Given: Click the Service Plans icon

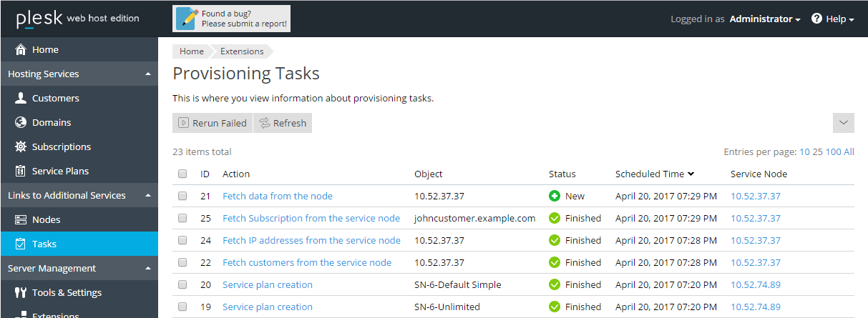Looking at the screenshot, I should point(21,172).
